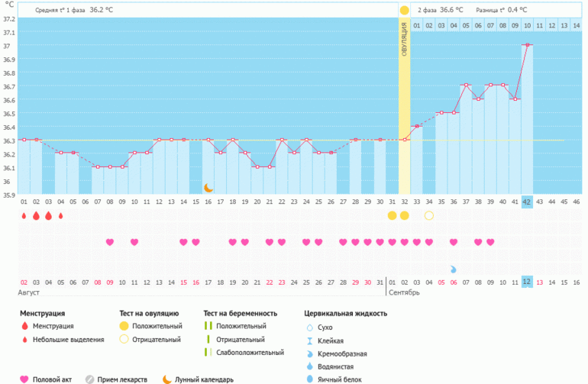The image size is (588, 384).
Task: Click the empty ovulation test circle on day 34
Action: pyautogui.click(x=428, y=216)
